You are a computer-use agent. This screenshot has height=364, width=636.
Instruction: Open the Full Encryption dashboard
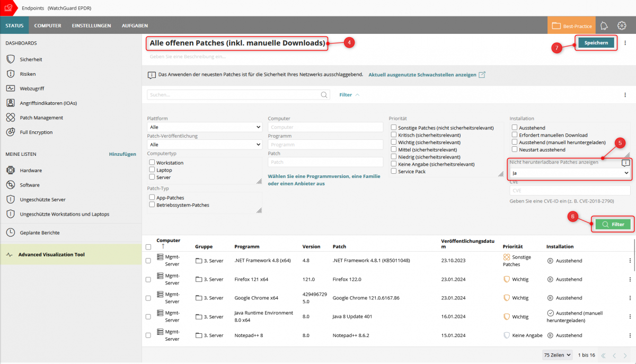coord(37,132)
